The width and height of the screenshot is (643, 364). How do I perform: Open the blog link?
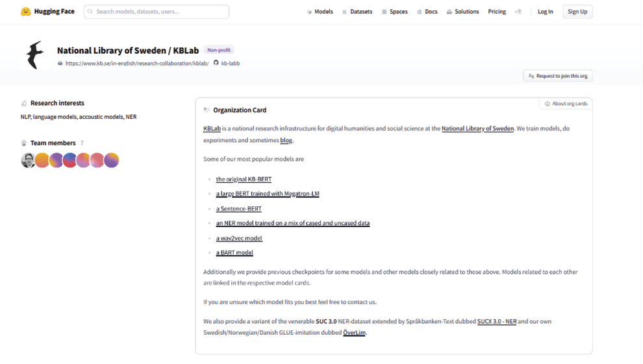click(286, 140)
